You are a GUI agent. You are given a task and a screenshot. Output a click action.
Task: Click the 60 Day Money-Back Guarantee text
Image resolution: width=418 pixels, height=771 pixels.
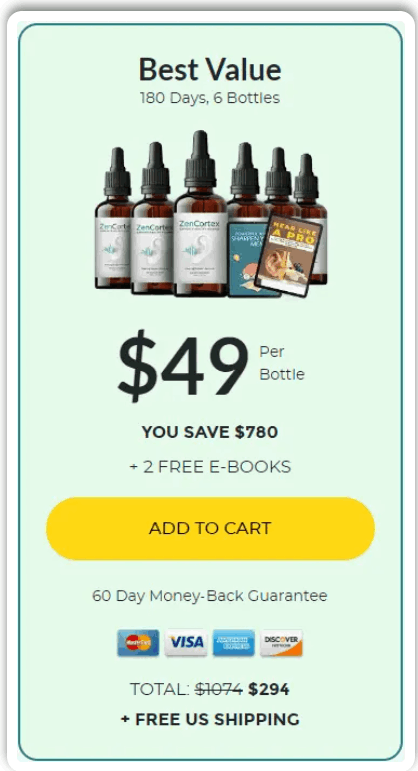pos(210,596)
